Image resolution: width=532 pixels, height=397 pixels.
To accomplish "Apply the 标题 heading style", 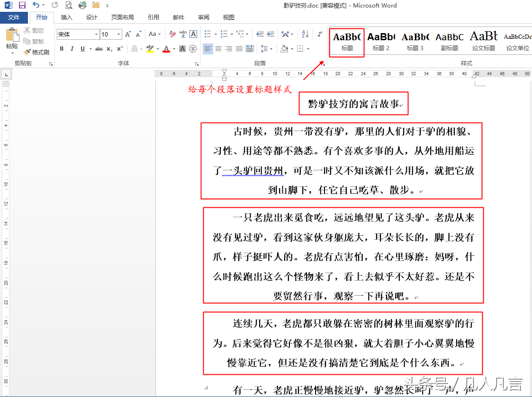I will point(347,42).
